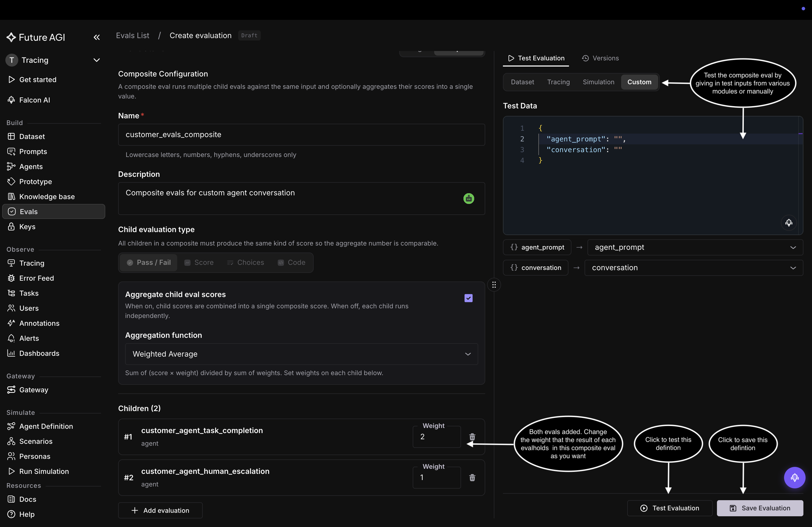Viewport: 812px width, 527px height.
Task: Select the Tracing test source tab
Action: [x=558, y=82]
